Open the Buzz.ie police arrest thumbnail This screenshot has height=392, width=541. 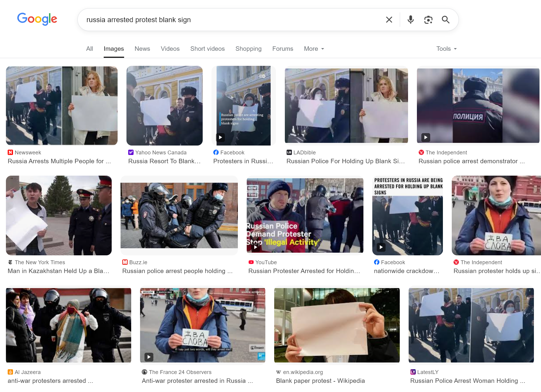tap(179, 215)
